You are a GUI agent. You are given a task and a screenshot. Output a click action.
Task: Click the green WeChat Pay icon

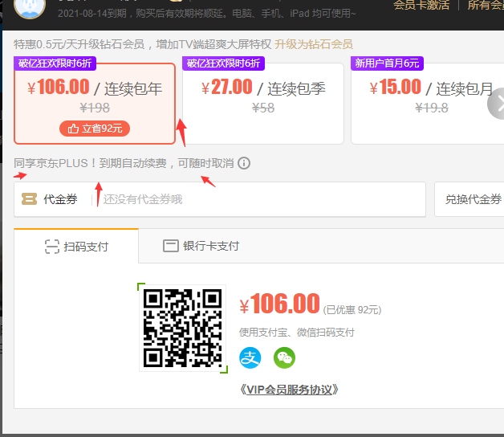click(x=284, y=357)
